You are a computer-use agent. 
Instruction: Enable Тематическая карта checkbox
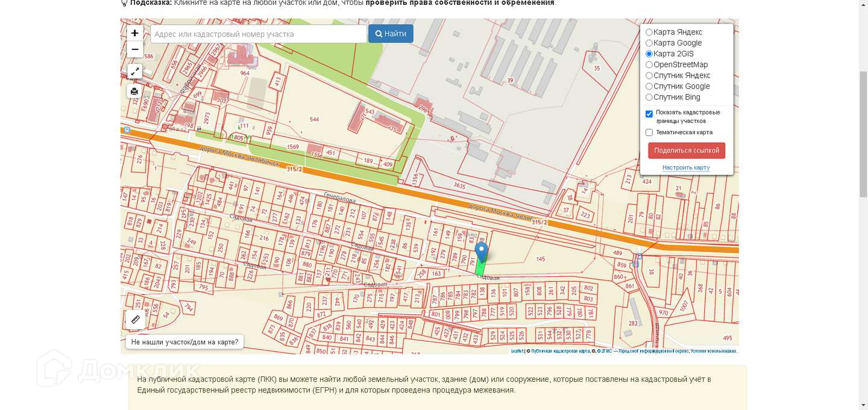point(649,132)
